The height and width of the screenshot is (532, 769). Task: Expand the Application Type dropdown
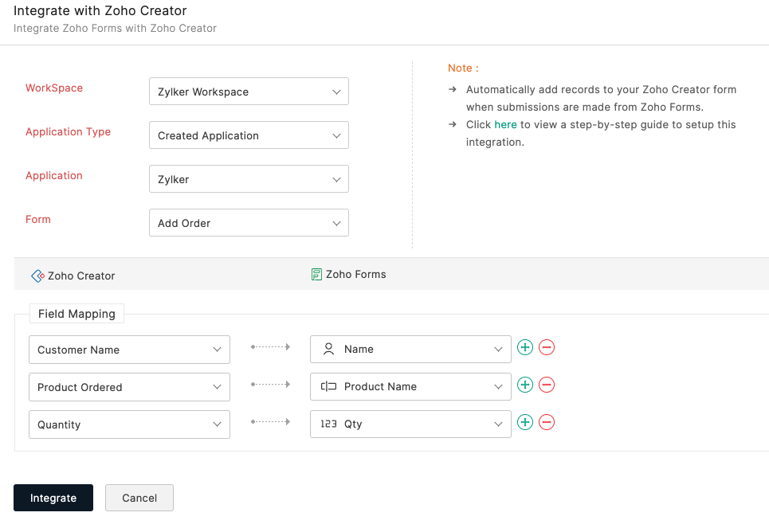tap(249, 135)
